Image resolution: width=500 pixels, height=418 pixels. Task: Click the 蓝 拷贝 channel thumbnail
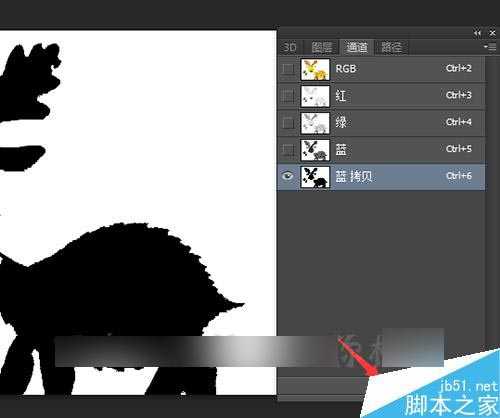(315, 177)
